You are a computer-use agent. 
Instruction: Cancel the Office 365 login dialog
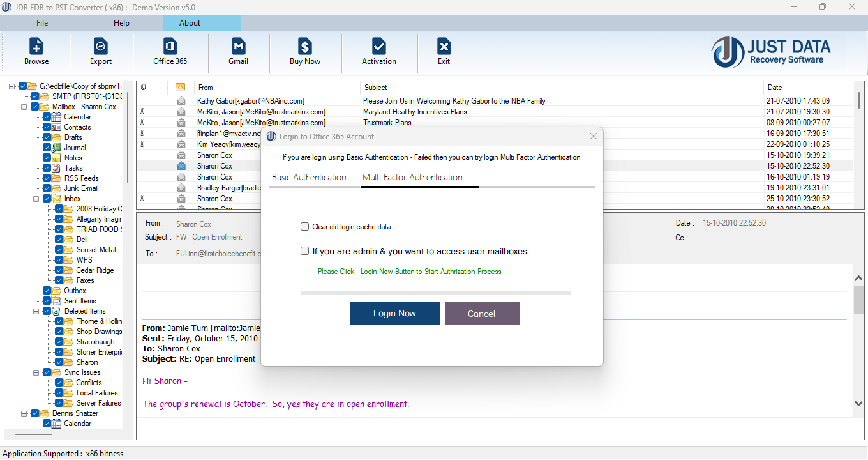click(482, 313)
